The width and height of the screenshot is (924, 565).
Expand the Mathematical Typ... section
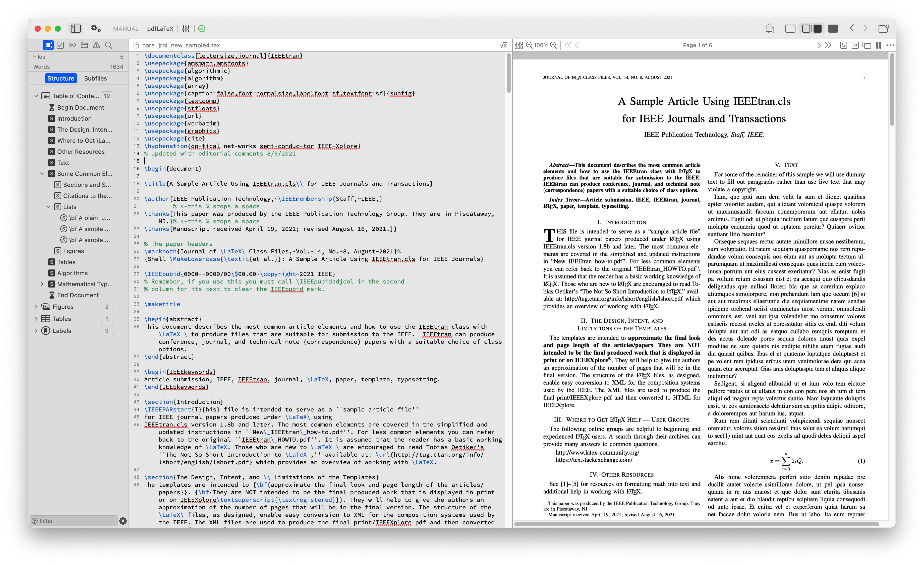42,284
